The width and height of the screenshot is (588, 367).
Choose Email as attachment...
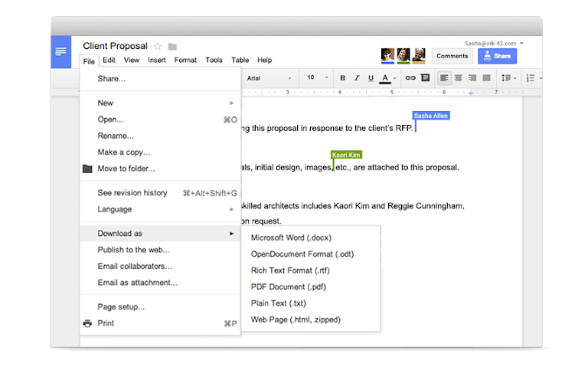(160, 283)
